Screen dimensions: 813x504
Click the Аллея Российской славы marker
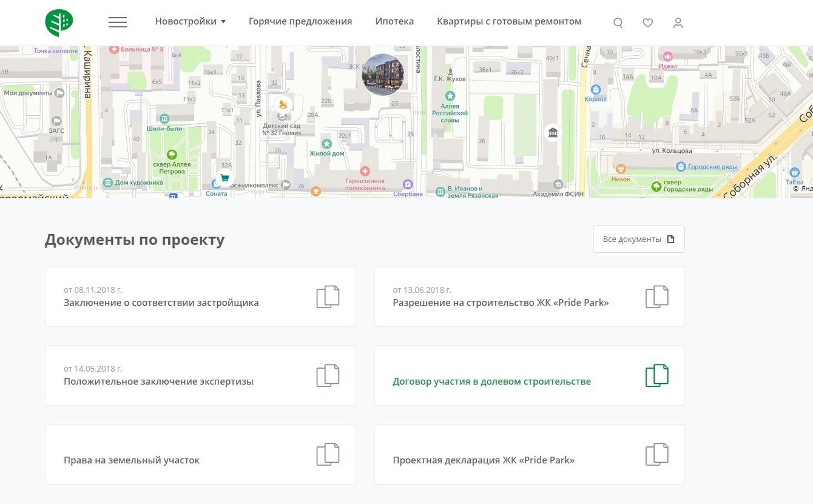pyautogui.click(x=450, y=96)
